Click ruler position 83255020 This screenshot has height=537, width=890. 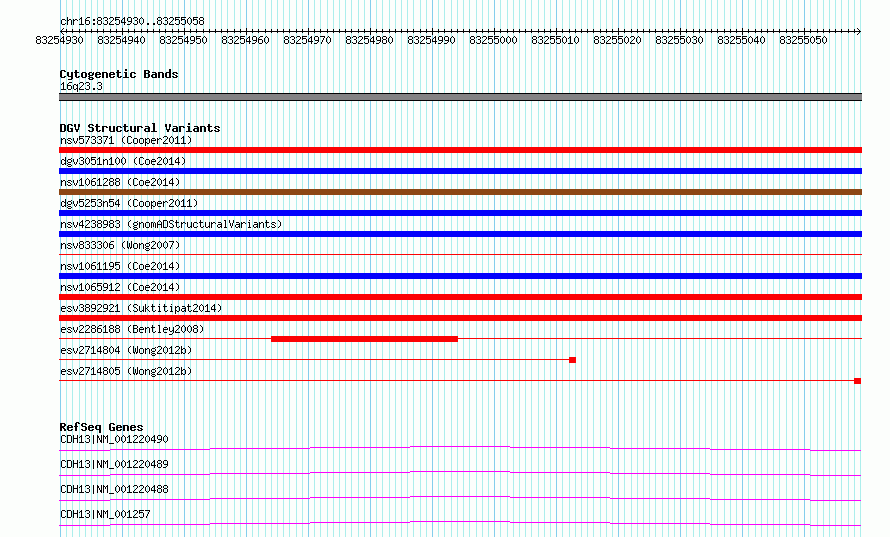(x=618, y=40)
